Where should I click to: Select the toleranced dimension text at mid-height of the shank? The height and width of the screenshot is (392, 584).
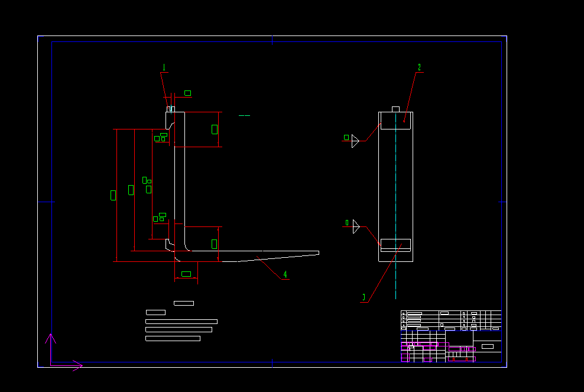point(147,185)
